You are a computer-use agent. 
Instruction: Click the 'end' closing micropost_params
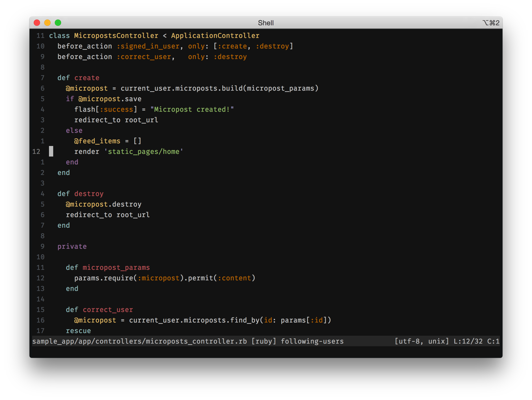pyautogui.click(x=72, y=289)
